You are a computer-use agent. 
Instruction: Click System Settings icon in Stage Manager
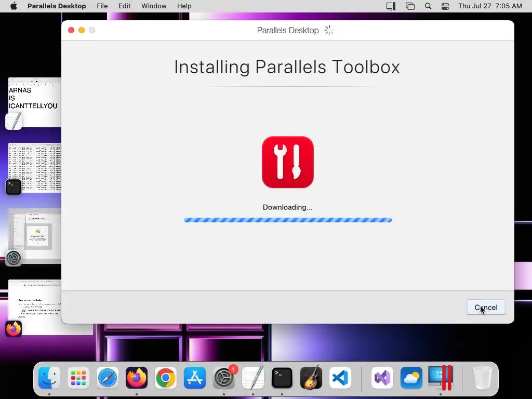coord(14,258)
